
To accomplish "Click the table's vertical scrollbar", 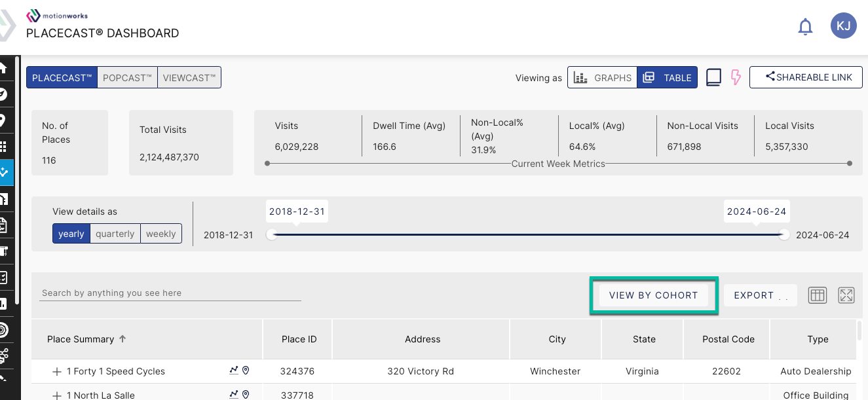I will (859, 331).
